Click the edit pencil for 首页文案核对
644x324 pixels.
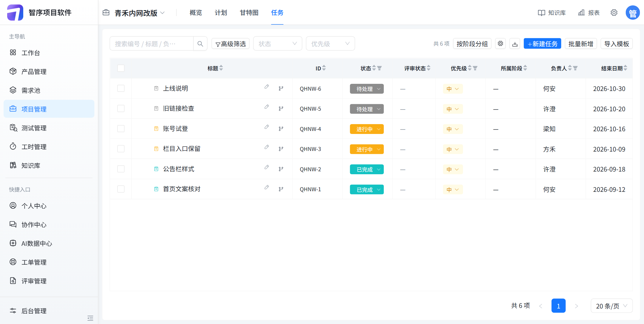(267, 187)
